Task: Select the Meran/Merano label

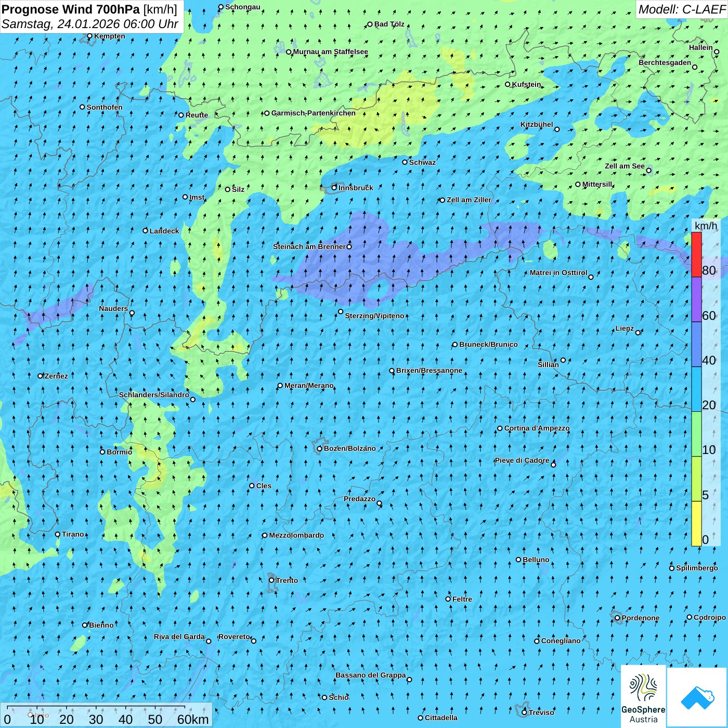Action: tap(309, 385)
